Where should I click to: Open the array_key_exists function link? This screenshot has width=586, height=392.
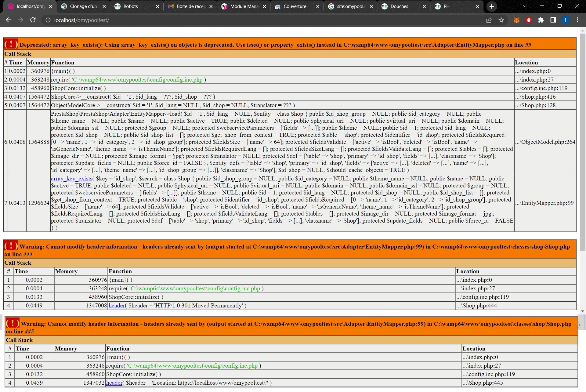[71, 179]
